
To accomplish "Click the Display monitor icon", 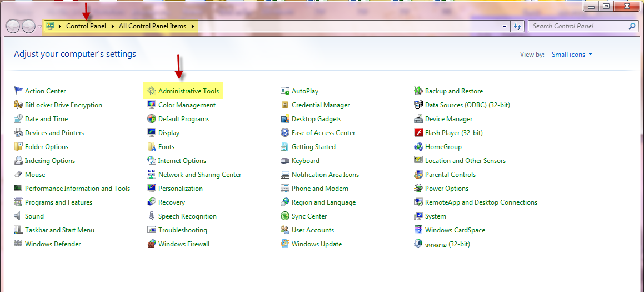I will pos(152,133).
